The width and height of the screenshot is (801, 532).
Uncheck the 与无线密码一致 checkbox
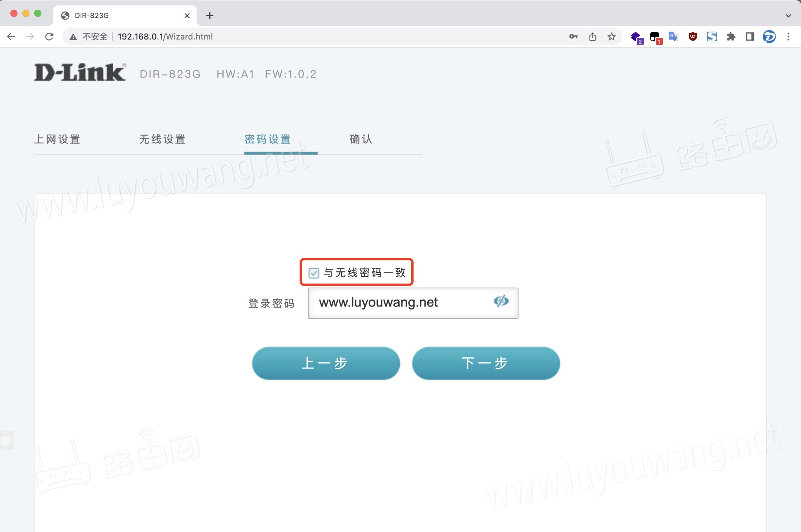(x=313, y=273)
